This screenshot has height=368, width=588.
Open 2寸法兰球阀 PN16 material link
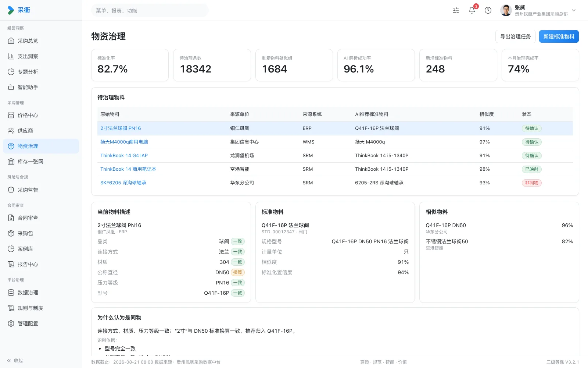pyautogui.click(x=121, y=128)
